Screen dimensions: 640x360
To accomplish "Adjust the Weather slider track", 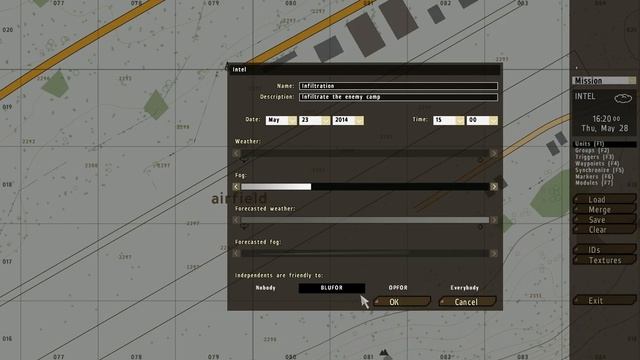I will click(365, 153).
